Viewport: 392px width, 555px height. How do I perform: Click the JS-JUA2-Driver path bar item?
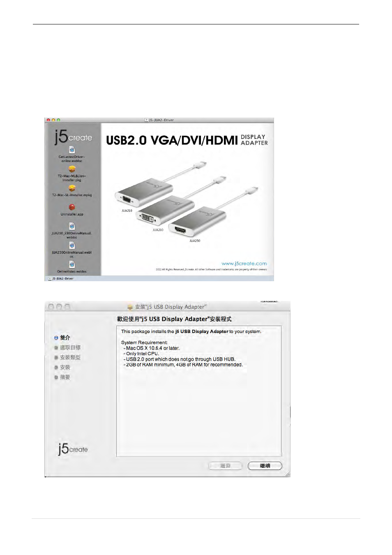tap(61, 279)
